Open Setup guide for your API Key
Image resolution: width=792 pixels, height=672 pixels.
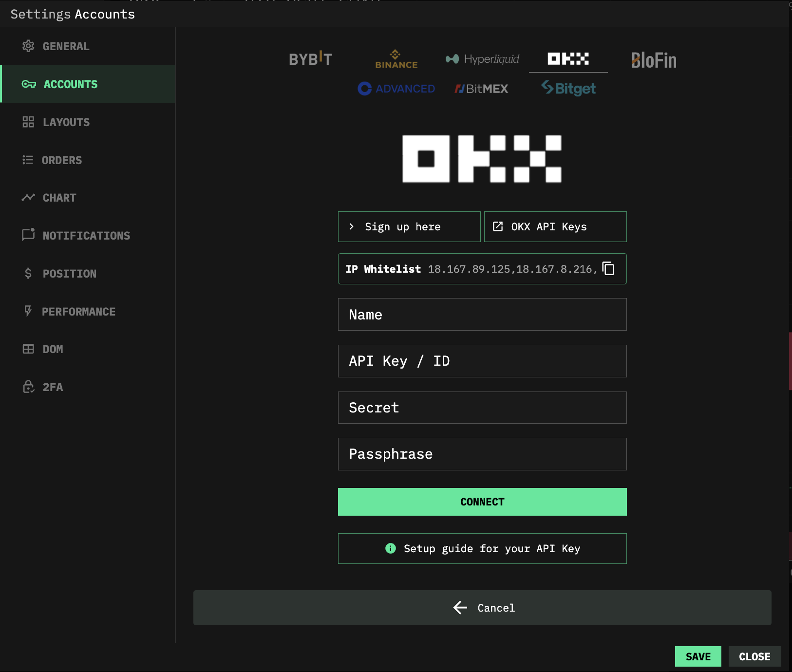482,549
